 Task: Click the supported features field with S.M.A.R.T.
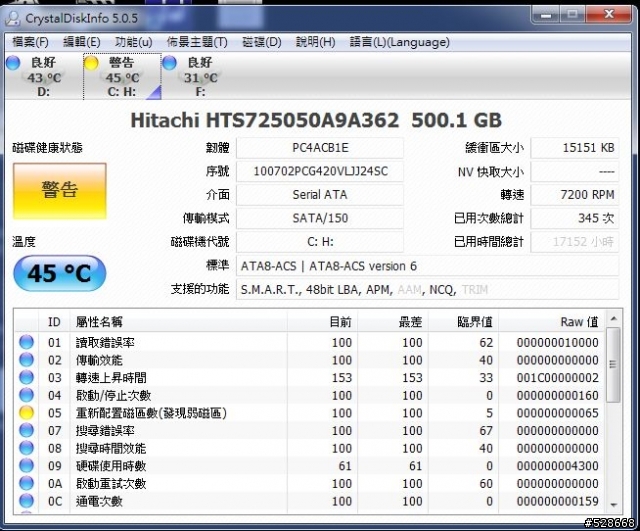click(x=427, y=290)
